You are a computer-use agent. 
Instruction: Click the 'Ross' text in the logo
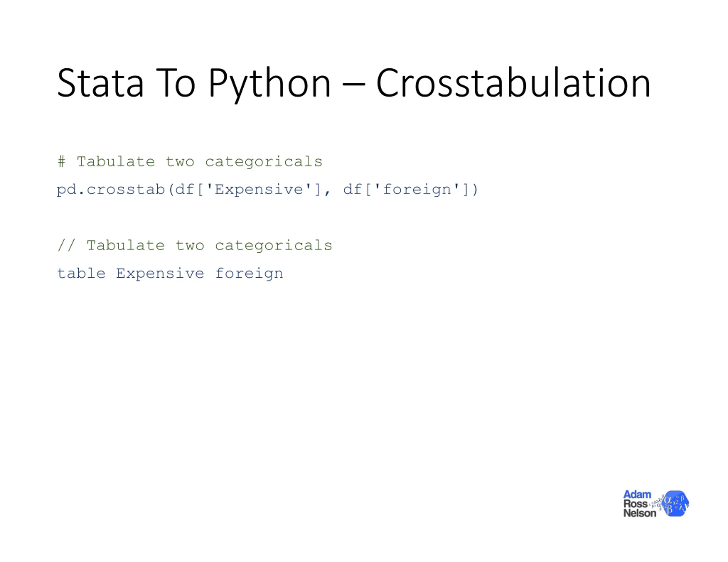635,504
